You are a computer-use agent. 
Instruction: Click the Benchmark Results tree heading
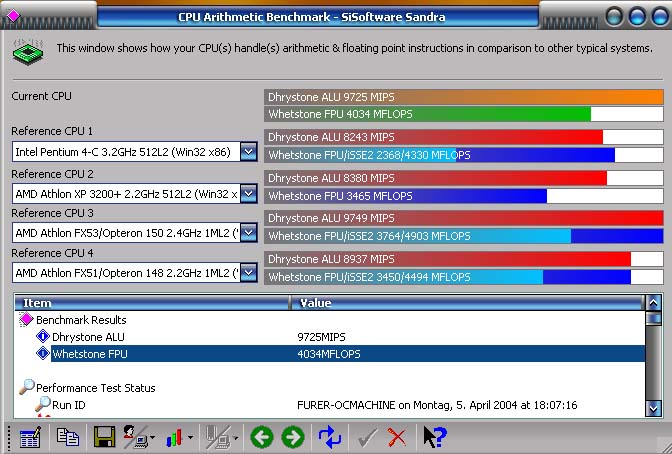tap(81, 320)
